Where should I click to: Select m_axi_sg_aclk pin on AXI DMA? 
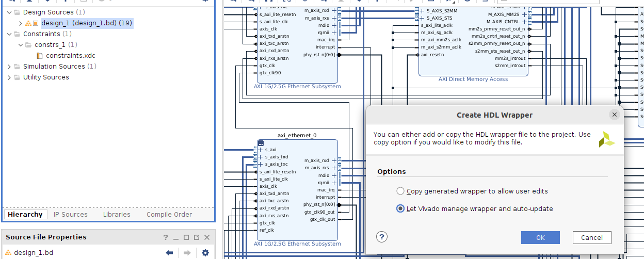pos(437,33)
